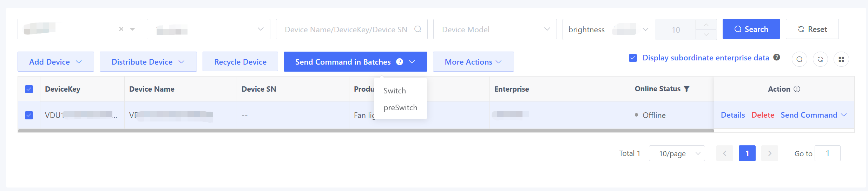The width and height of the screenshot is (868, 191).
Task: Click question mark icon on Send Command button
Action: 400,62
